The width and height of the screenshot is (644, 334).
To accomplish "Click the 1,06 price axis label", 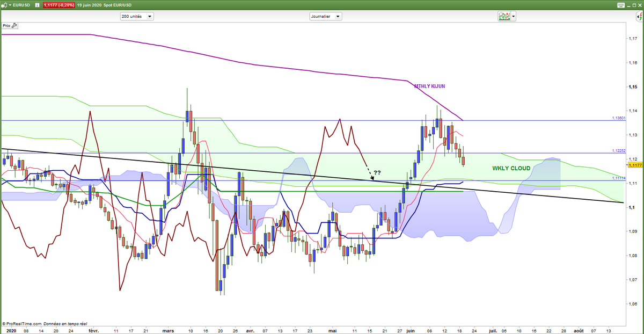I will tap(634, 304).
